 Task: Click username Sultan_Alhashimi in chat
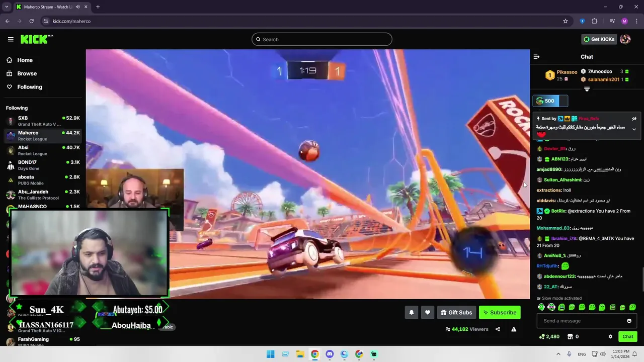(x=562, y=180)
